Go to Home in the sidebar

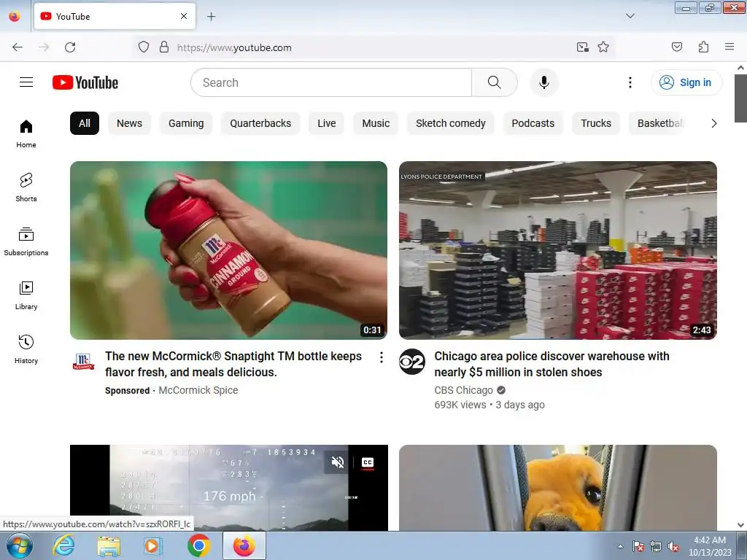coord(26,134)
